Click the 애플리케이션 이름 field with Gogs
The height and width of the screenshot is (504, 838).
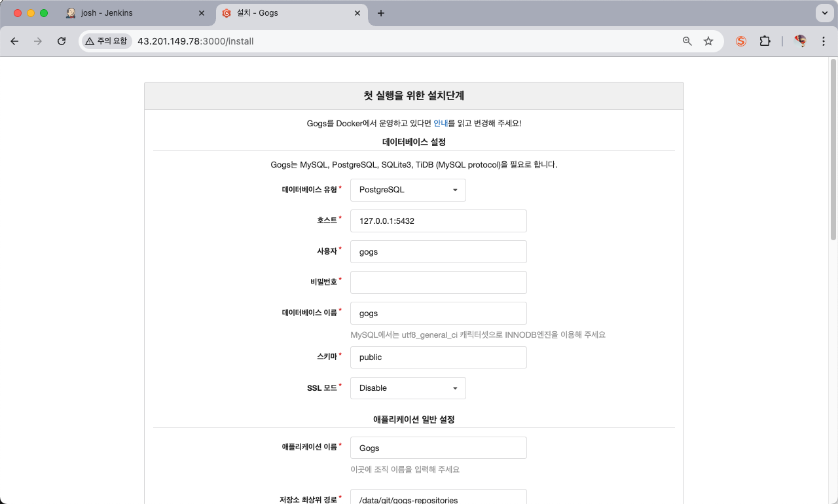[439, 448]
